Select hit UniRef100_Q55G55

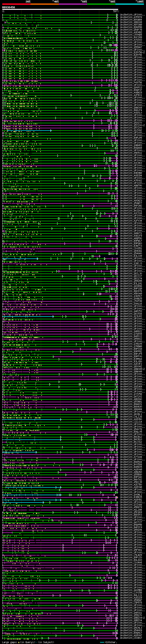point(131,281)
